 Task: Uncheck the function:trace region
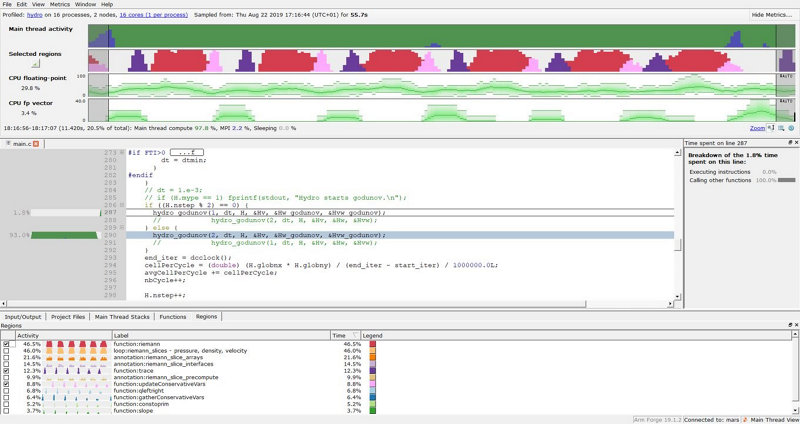click(x=6, y=370)
